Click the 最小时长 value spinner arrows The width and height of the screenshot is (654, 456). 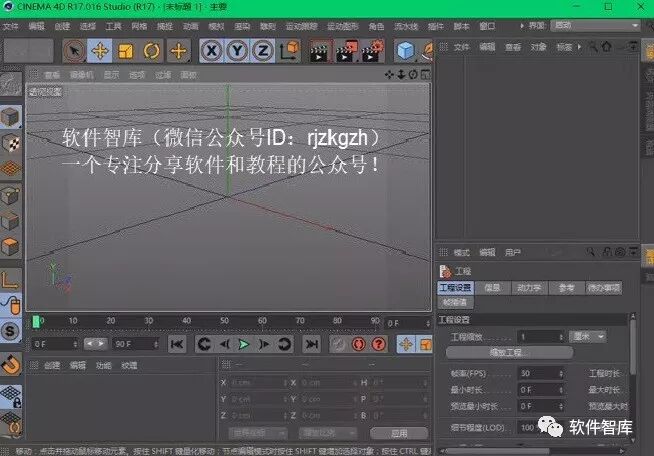(561, 390)
